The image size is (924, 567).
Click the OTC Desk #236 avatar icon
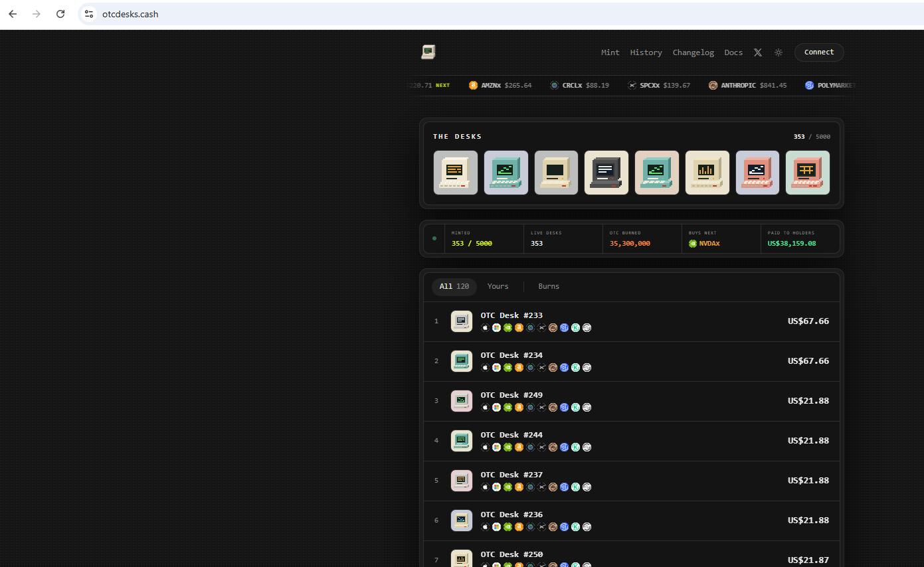click(x=462, y=521)
